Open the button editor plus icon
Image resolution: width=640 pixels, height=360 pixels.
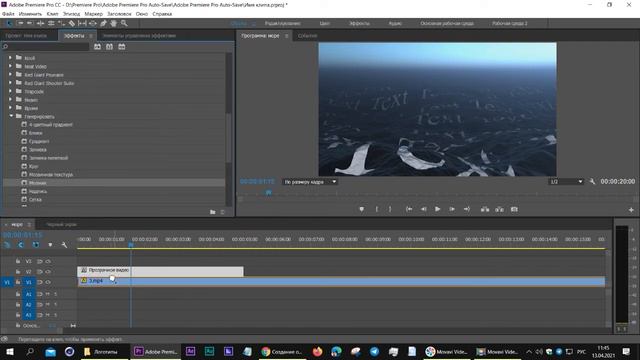[x=631, y=209]
